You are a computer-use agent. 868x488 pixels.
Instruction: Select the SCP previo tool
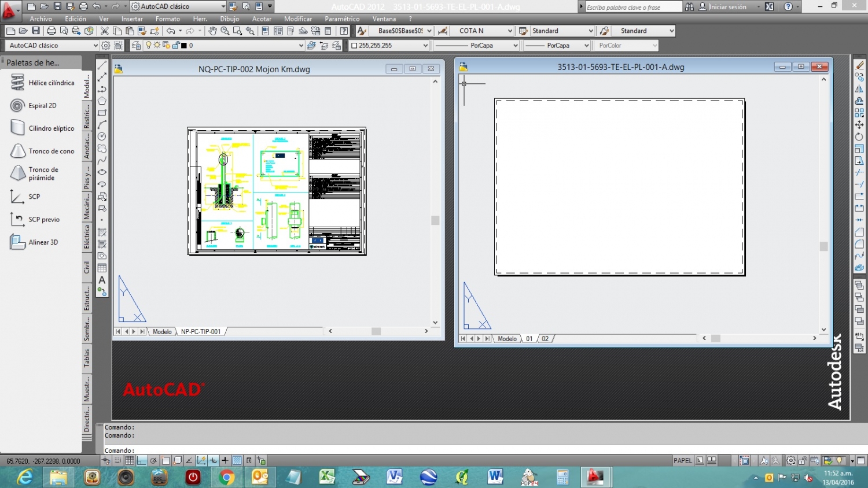[x=35, y=220]
